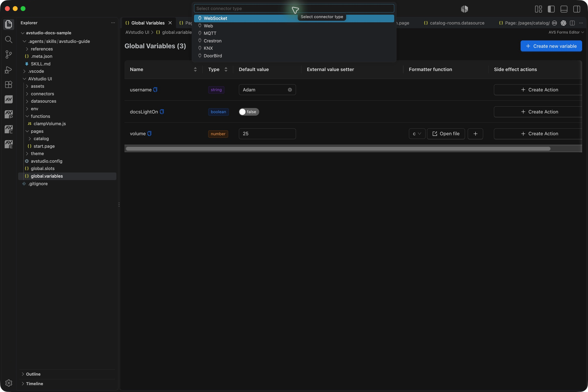The height and width of the screenshot is (392, 588).
Task: Focus the Select connector type input
Action: pos(294,9)
